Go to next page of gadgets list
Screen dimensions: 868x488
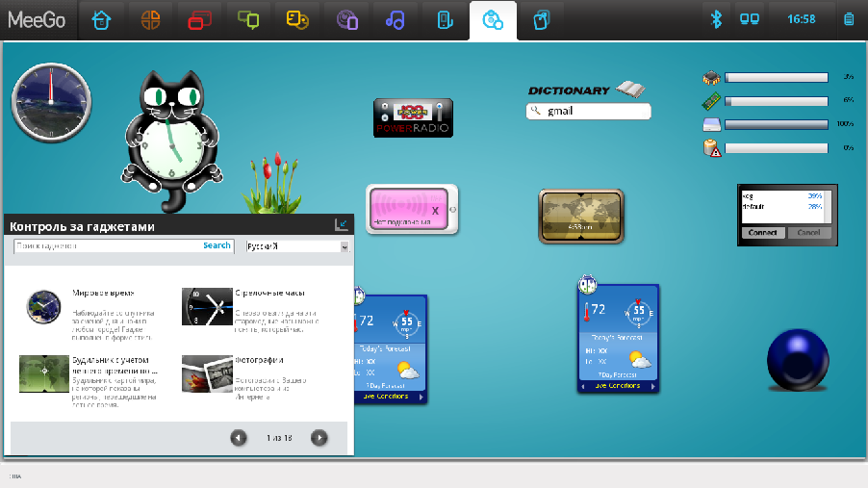(x=319, y=438)
